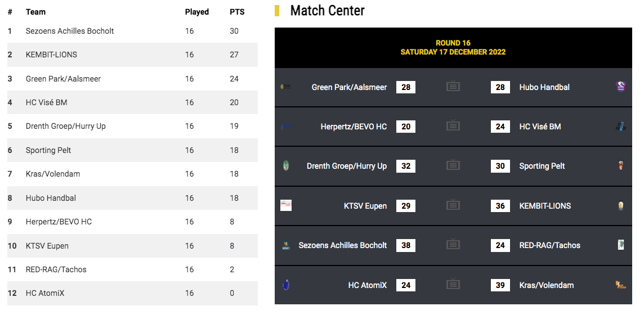Viewport: 644px width, 315px height.
Task: Open the Kras/Volendam club logo
Action: (620, 285)
